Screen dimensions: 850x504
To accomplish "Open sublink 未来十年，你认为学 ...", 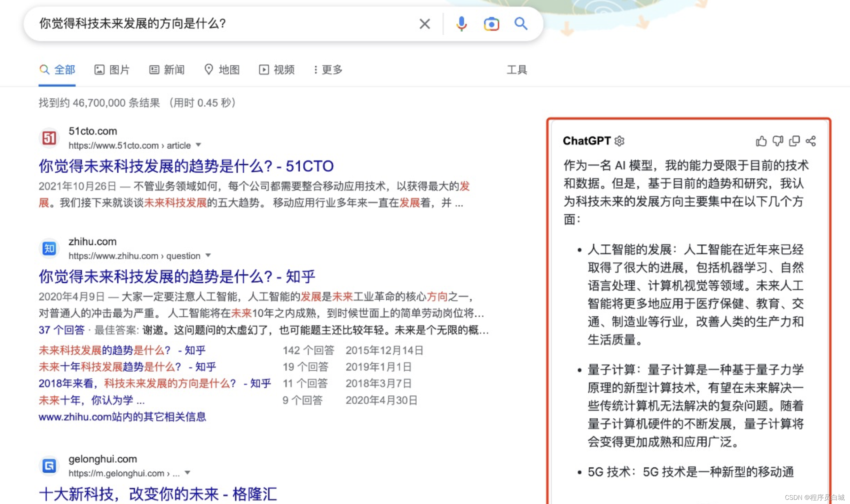I will (x=92, y=400).
